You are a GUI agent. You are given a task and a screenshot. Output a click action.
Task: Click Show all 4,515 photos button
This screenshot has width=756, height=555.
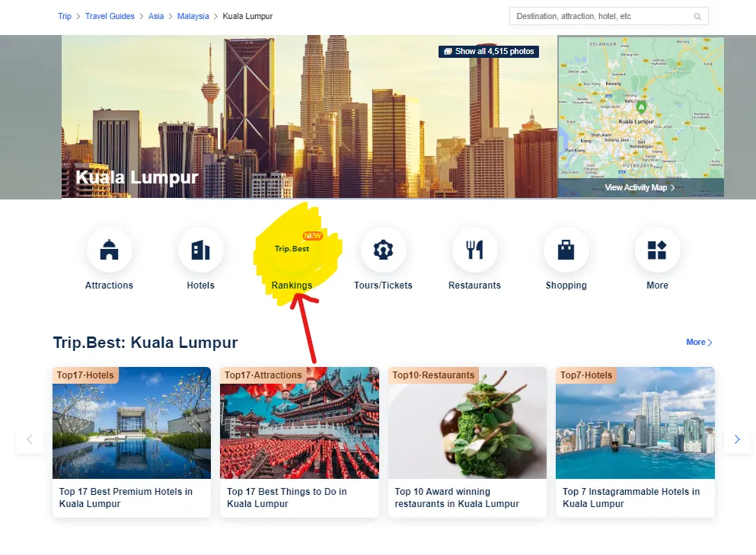coord(489,51)
